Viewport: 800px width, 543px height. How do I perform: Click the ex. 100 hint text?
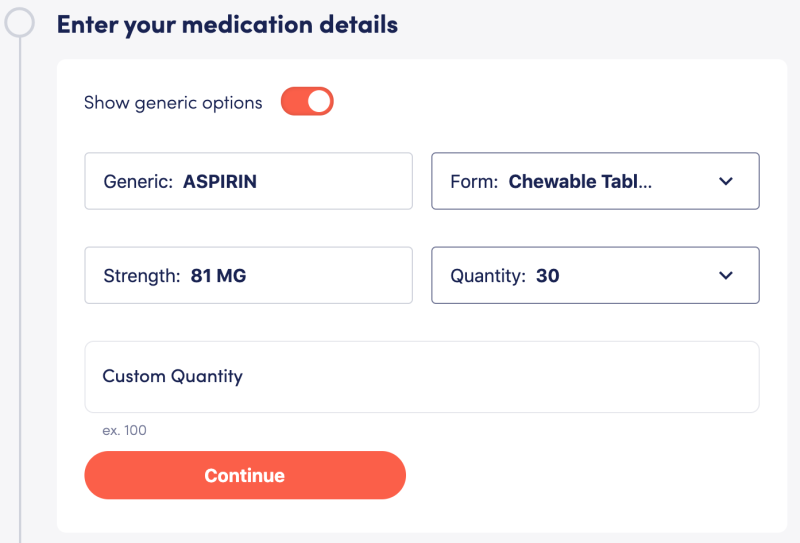pos(124,430)
